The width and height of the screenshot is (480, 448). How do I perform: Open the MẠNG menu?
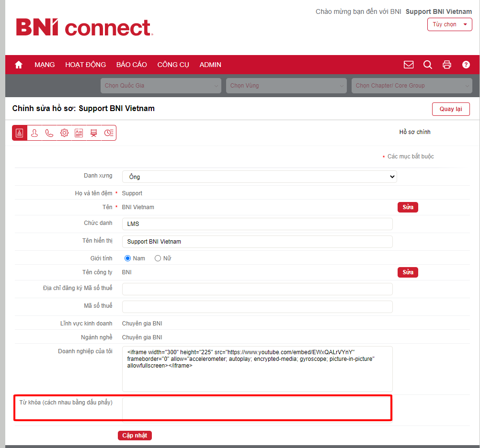[x=45, y=65]
